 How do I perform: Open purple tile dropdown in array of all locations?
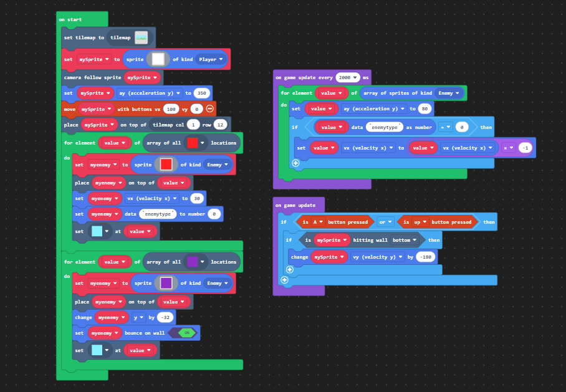(x=196, y=262)
